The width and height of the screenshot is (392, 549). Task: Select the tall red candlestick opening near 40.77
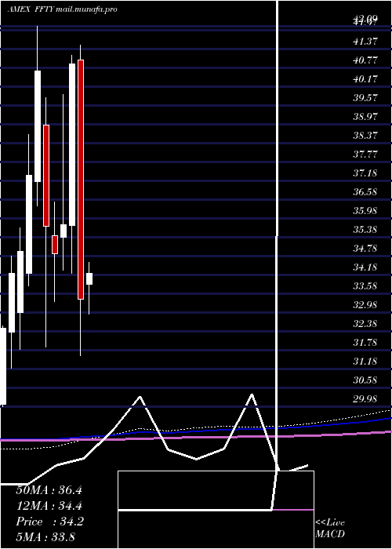pos(81,180)
